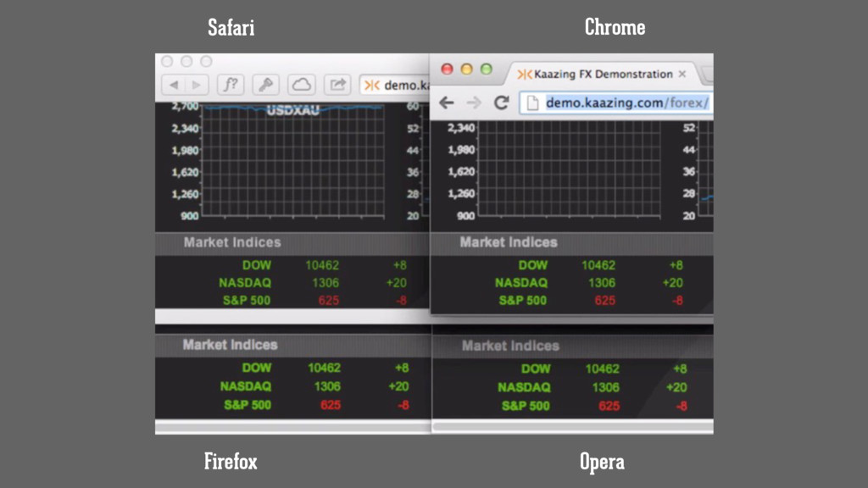Click the f? toolbar button in Safari
Image resolution: width=868 pixels, height=488 pixels.
point(231,85)
